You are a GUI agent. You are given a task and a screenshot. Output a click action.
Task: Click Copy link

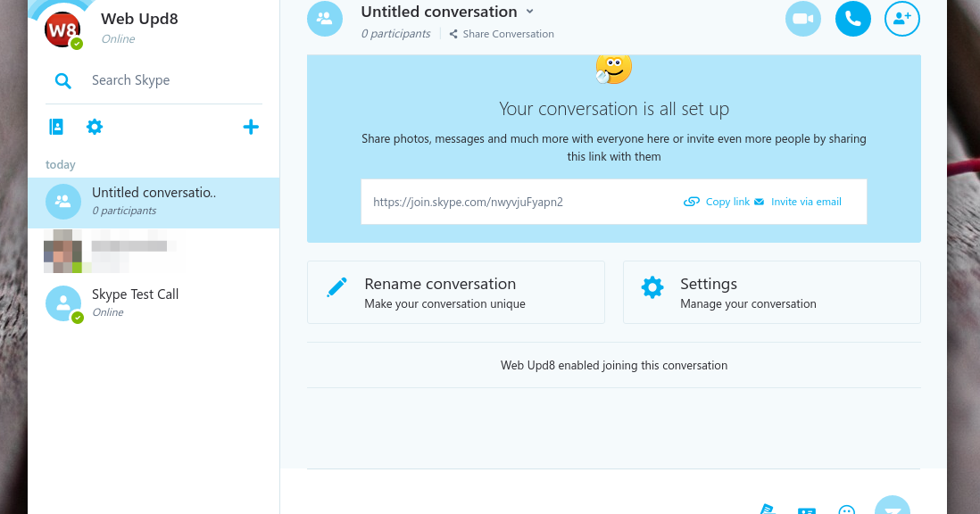pos(727,202)
